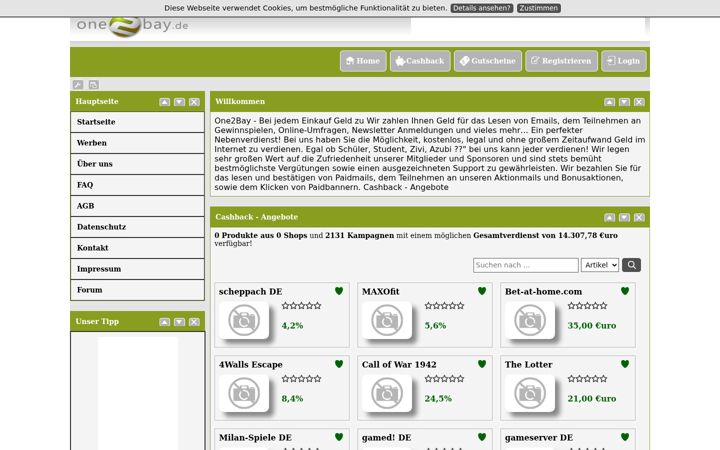
Task: Click the Home navigation button
Action: (363, 61)
